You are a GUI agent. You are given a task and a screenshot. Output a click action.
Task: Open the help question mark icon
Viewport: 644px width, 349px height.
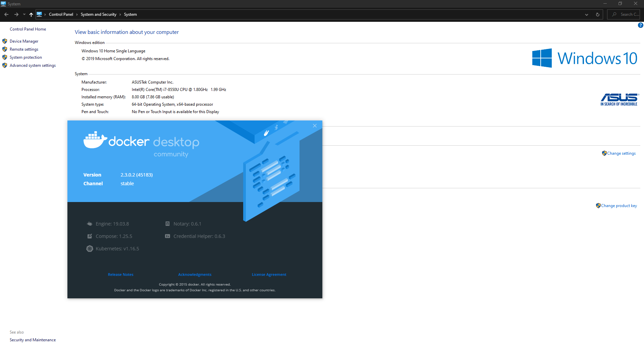[x=641, y=25]
